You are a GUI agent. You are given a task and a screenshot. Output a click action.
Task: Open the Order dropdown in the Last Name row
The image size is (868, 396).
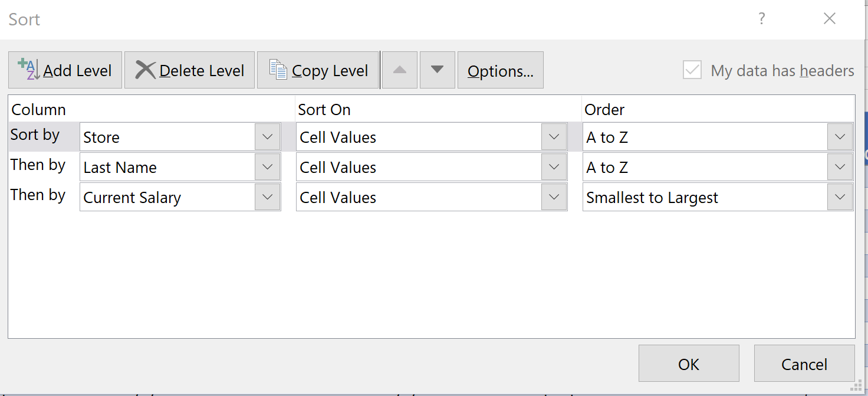click(x=840, y=167)
